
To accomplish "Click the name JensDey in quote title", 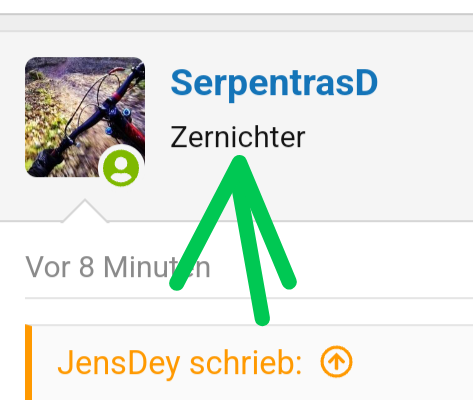I will [x=119, y=363].
